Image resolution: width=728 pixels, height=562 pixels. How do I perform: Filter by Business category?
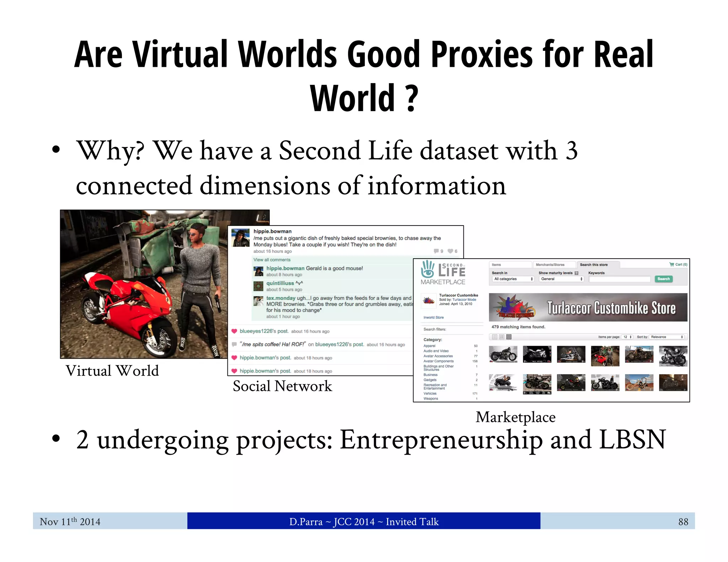[x=430, y=375]
